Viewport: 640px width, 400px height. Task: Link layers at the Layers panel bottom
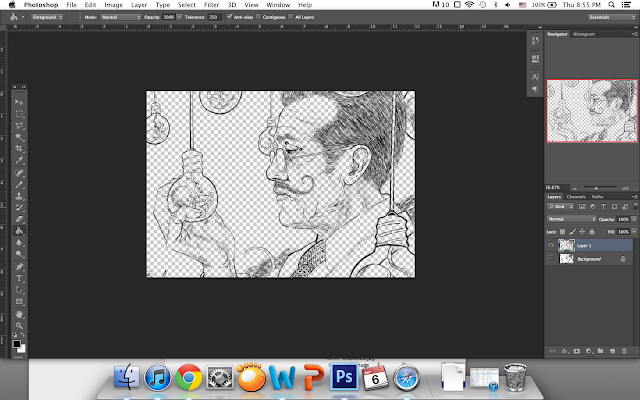pos(552,351)
